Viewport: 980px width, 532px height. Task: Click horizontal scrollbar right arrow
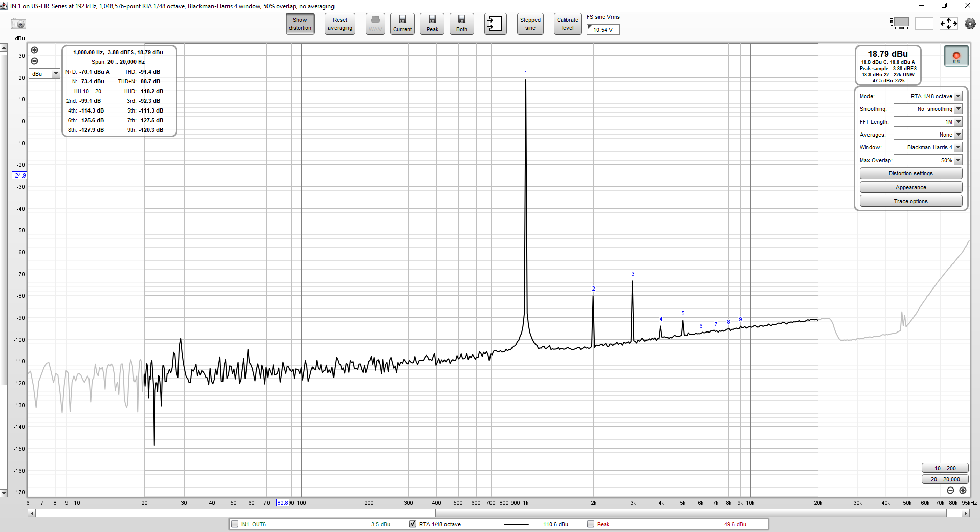click(x=966, y=513)
